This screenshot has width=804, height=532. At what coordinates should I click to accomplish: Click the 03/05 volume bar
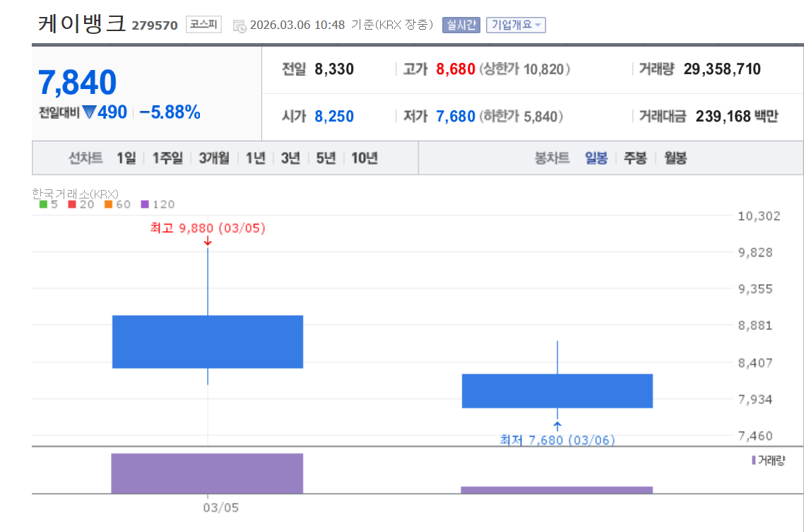pyautogui.click(x=207, y=473)
